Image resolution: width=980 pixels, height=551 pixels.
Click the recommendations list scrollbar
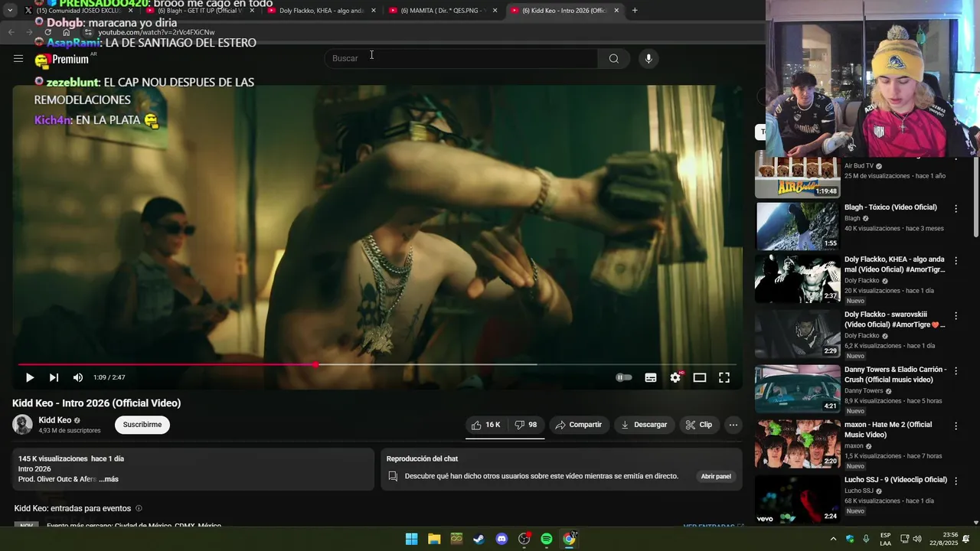(975, 197)
